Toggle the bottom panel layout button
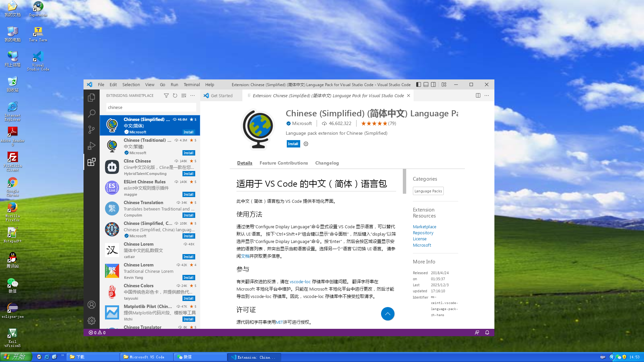Image resolution: width=644 pixels, height=362 pixels. 426,84
